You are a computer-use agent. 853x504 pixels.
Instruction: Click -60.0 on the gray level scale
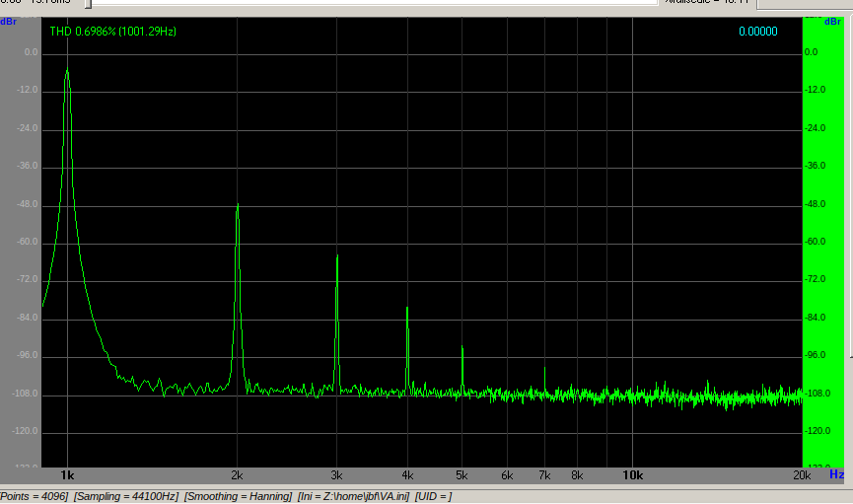pos(28,242)
